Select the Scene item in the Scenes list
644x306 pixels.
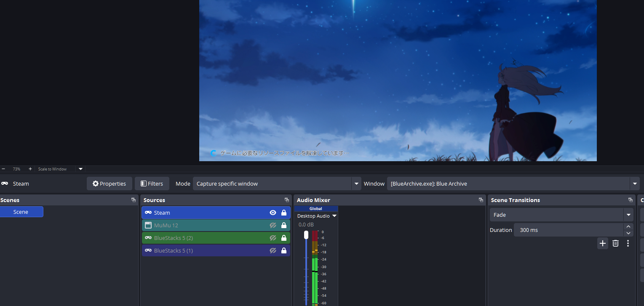pyautogui.click(x=21, y=212)
